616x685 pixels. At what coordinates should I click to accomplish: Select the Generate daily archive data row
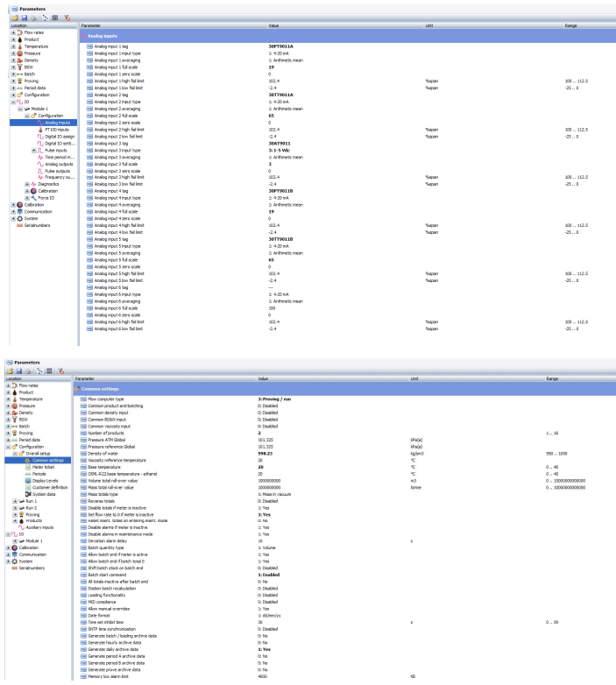(x=344, y=649)
